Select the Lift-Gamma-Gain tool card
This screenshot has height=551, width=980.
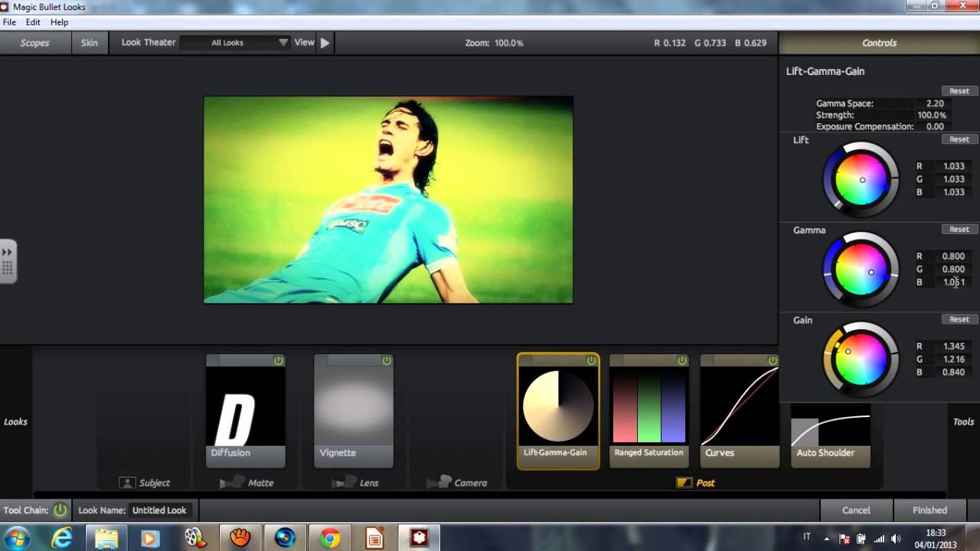coord(558,411)
